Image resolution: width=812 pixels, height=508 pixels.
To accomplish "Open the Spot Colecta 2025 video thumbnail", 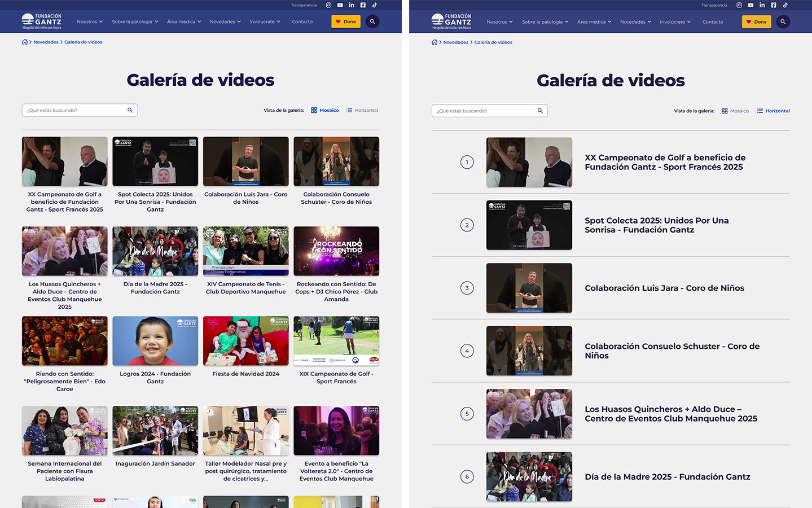I will point(155,161).
